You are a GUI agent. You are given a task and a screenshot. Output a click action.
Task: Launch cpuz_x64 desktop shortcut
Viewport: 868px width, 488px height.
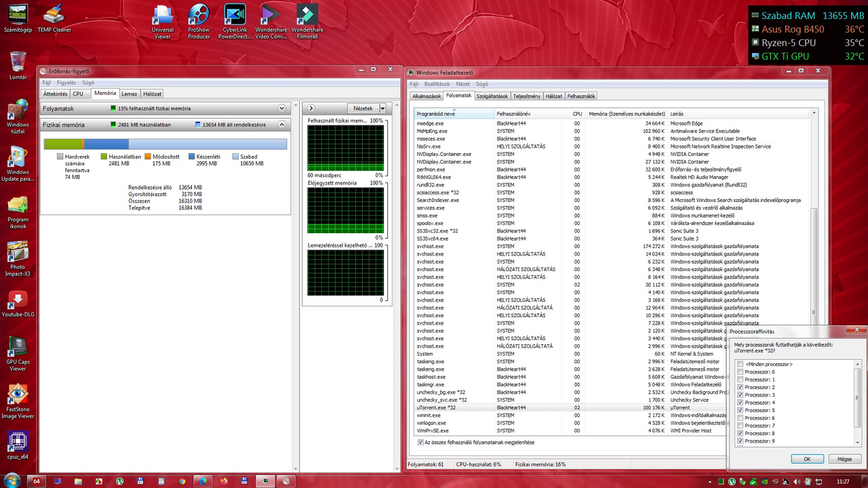point(18,446)
